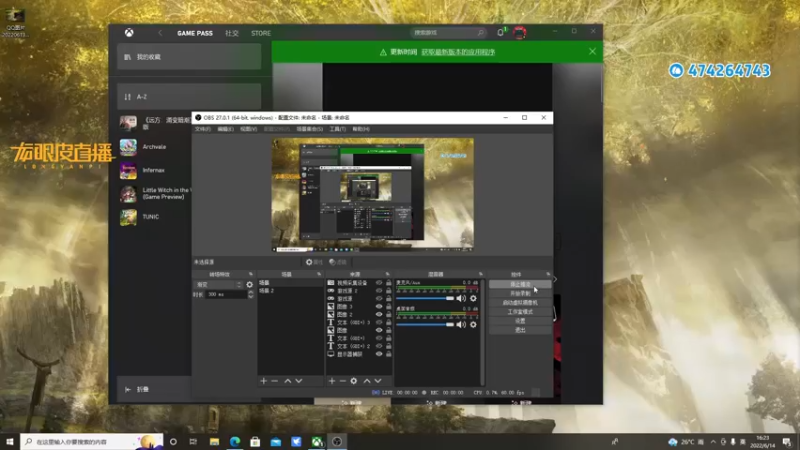Open the OBS 场景集合(S) menu
Screen dimensions: 800x450
point(310,129)
